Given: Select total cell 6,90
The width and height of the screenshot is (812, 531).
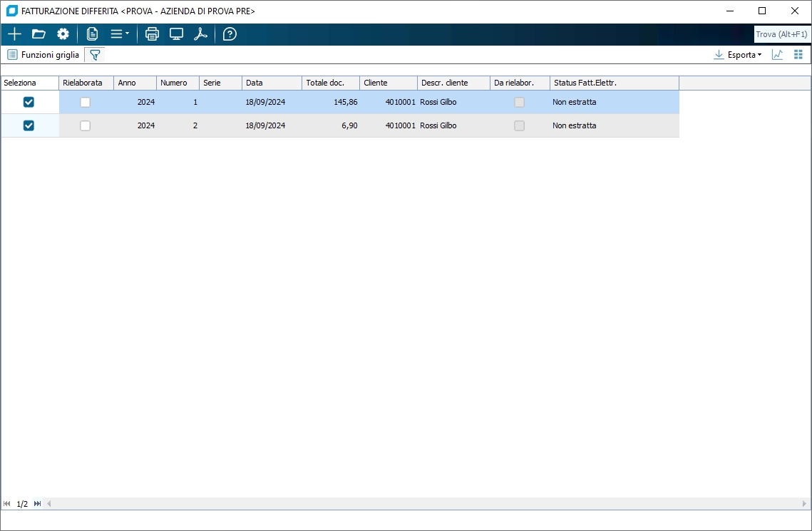Looking at the screenshot, I should coord(331,125).
